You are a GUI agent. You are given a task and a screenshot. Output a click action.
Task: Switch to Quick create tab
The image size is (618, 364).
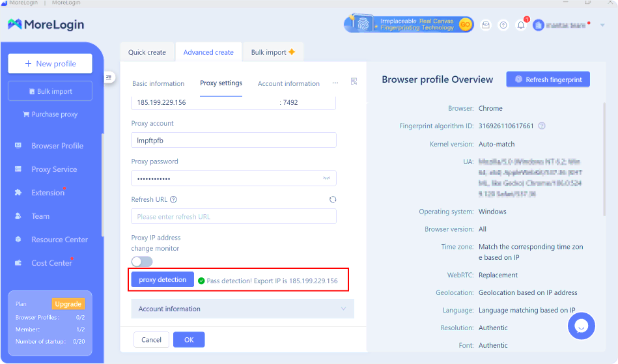coord(147,52)
